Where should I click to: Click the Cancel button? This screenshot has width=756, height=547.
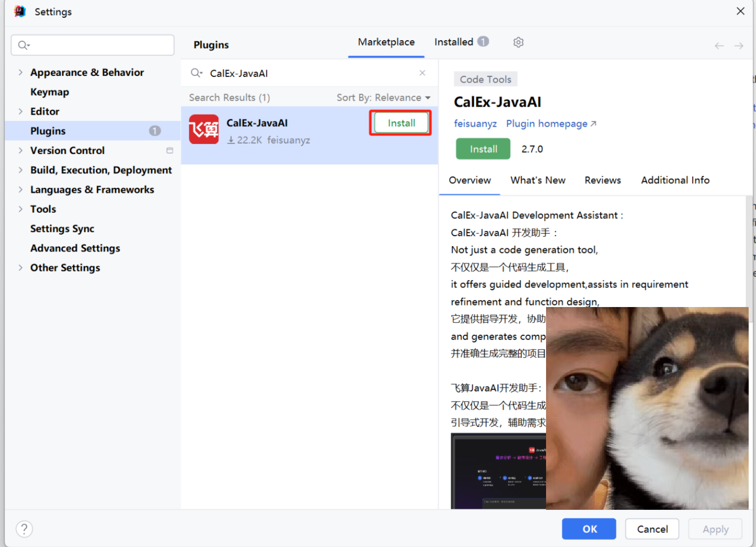coord(652,529)
